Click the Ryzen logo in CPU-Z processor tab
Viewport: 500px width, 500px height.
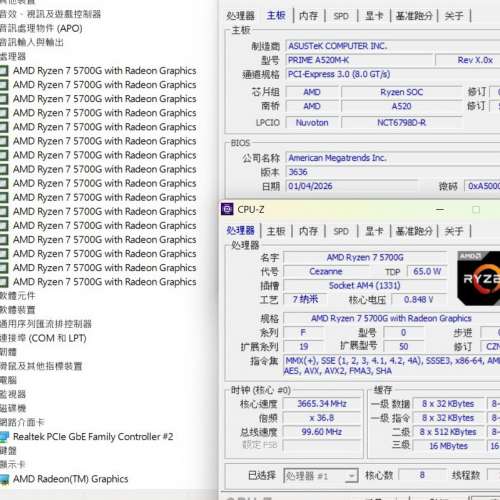[479, 279]
